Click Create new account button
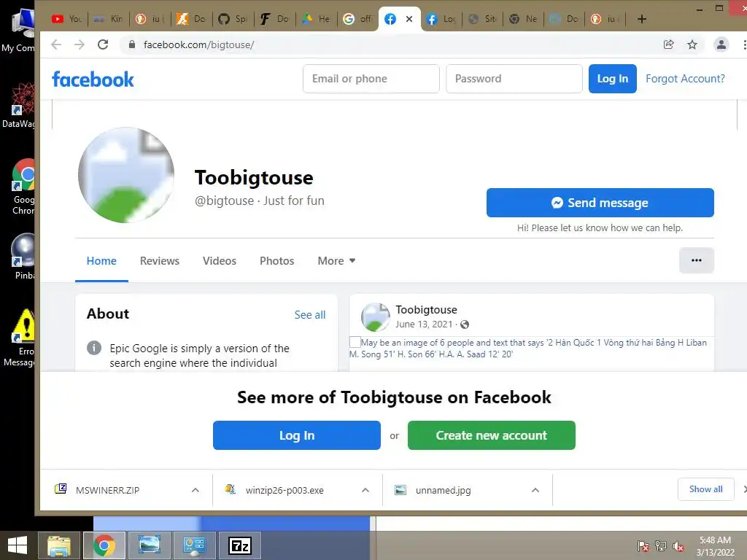The width and height of the screenshot is (747, 560). pyautogui.click(x=491, y=435)
